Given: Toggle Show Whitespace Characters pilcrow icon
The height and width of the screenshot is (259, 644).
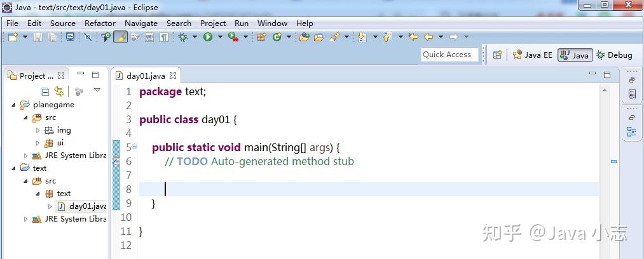Looking at the screenshot, I should [x=164, y=37].
